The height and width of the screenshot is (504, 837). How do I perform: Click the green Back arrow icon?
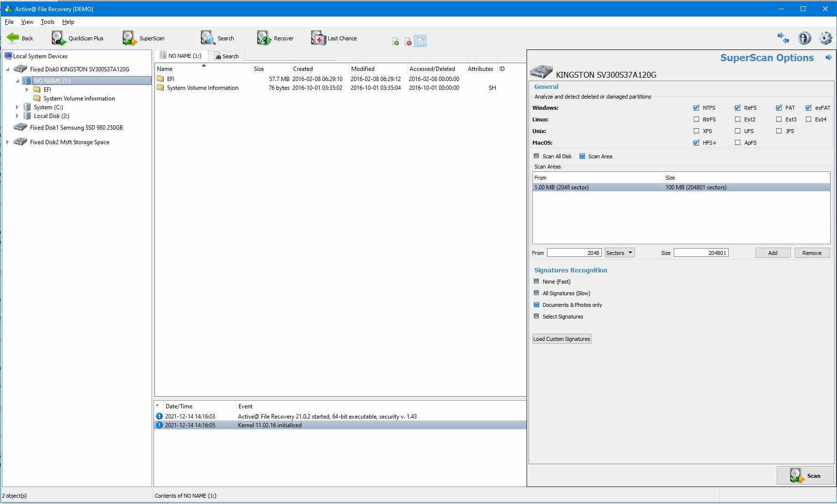(x=13, y=38)
